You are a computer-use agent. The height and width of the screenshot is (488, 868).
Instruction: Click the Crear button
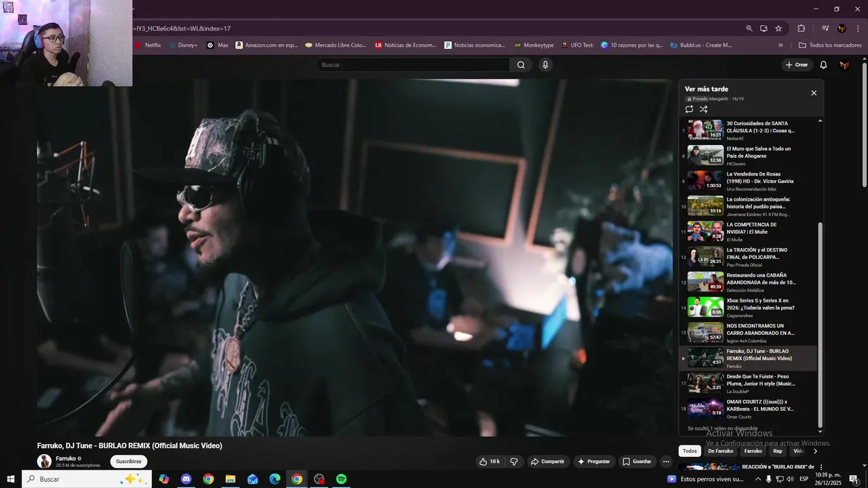tap(797, 65)
